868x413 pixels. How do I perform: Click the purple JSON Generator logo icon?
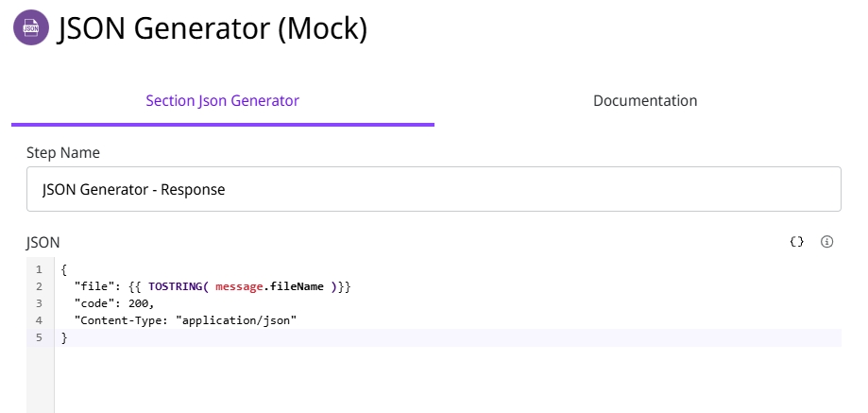31,28
